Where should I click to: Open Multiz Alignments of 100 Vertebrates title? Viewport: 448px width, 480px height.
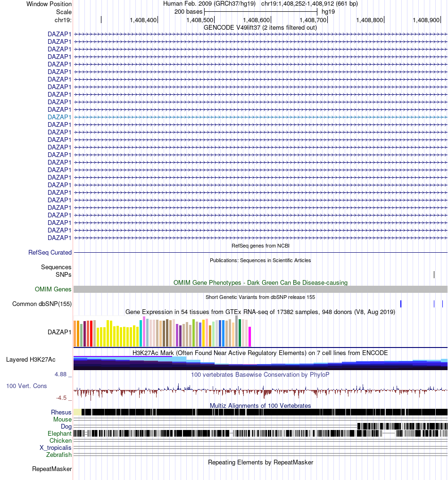260,406
